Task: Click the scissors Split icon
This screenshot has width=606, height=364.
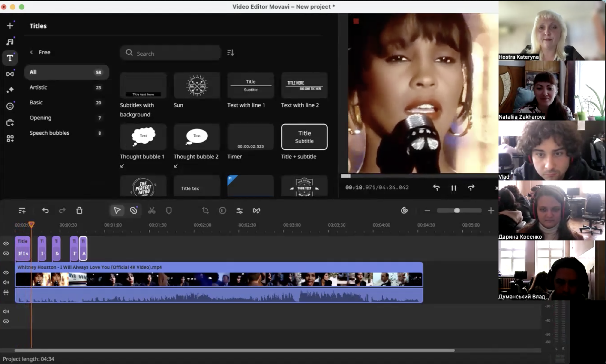Action: pyautogui.click(x=152, y=210)
